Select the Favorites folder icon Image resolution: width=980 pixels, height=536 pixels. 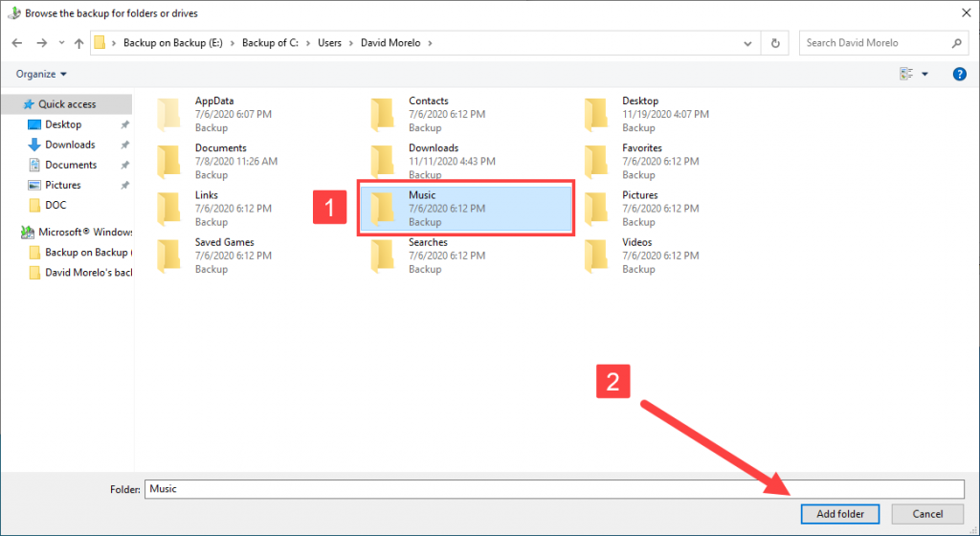click(596, 162)
